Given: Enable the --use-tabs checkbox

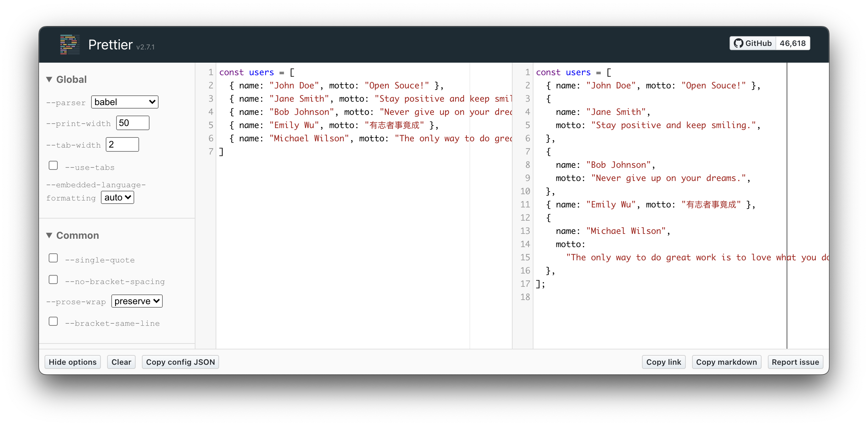Looking at the screenshot, I should click(53, 165).
